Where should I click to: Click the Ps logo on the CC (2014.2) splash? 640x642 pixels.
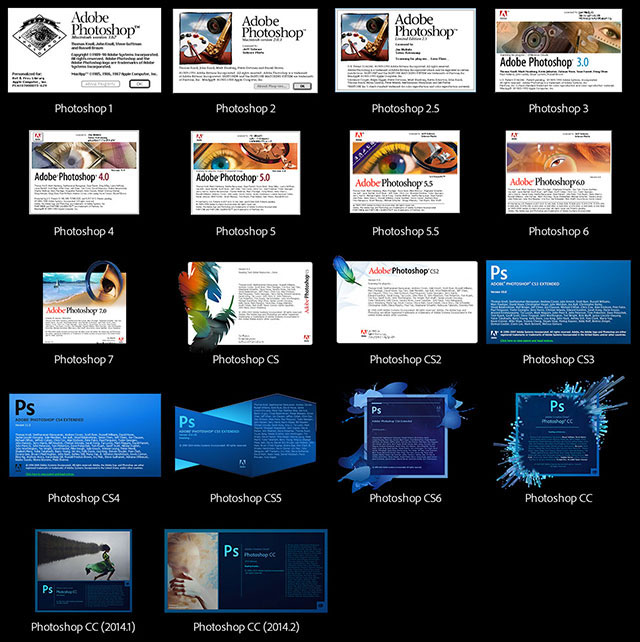[x=231, y=551]
